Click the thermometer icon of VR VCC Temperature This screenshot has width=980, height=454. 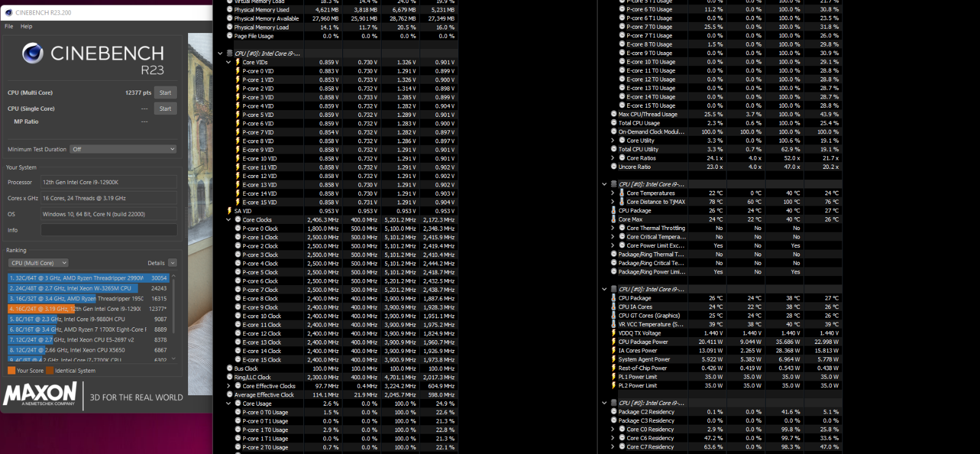click(614, 324)
